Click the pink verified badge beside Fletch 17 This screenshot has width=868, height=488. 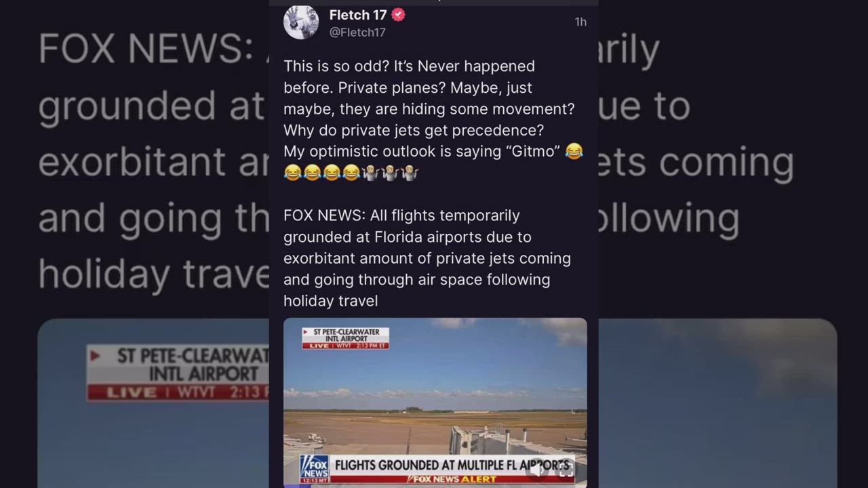pos(399,15)
